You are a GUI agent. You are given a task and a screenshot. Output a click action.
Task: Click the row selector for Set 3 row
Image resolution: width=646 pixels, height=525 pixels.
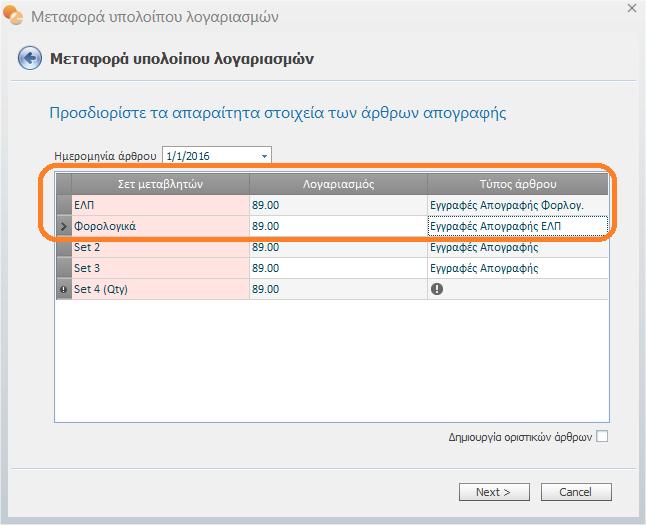[x=63, y=268]
